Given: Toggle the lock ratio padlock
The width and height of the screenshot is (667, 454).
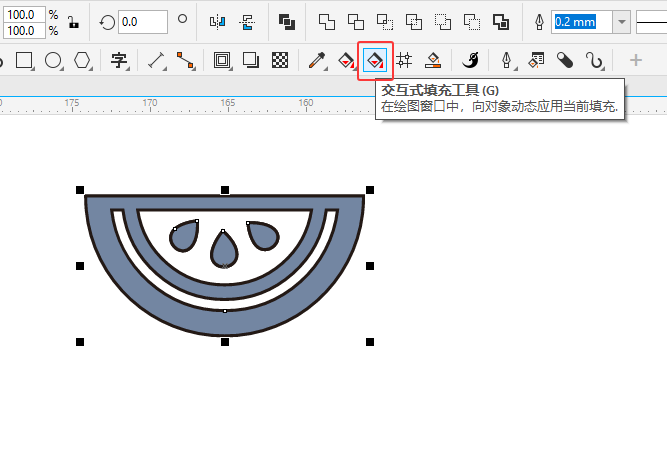Looking at the screenshot, I should point(74,22).
